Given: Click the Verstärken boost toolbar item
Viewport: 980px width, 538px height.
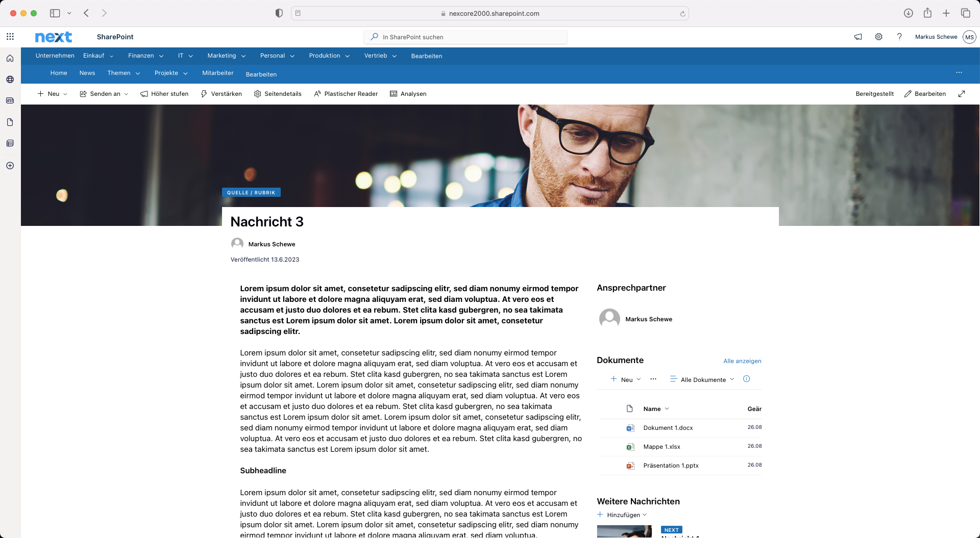Looking at the screenshot, I should pyautogui.click(x=222, y=94).
